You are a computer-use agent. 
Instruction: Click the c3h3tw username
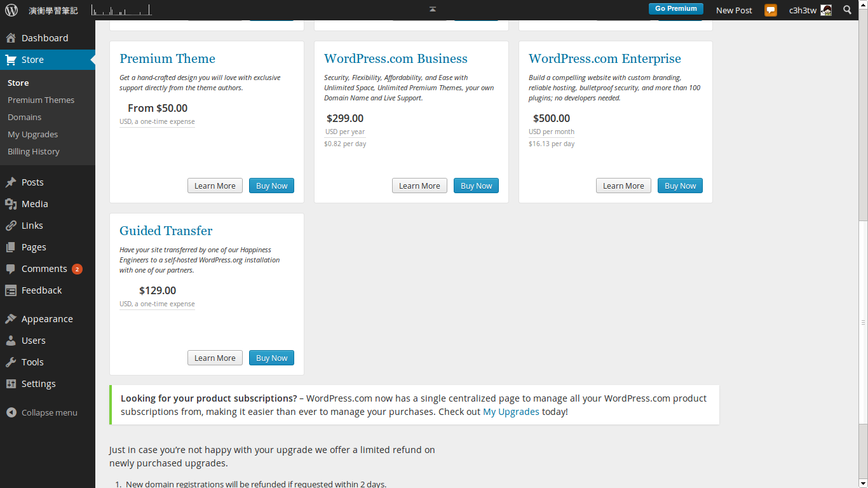803,10
